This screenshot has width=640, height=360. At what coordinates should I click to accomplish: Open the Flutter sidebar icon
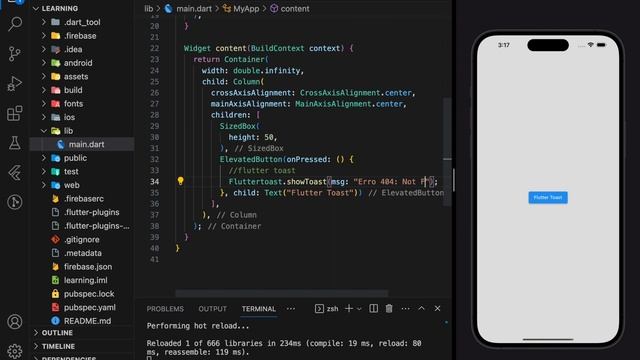[x=15, y=173]
